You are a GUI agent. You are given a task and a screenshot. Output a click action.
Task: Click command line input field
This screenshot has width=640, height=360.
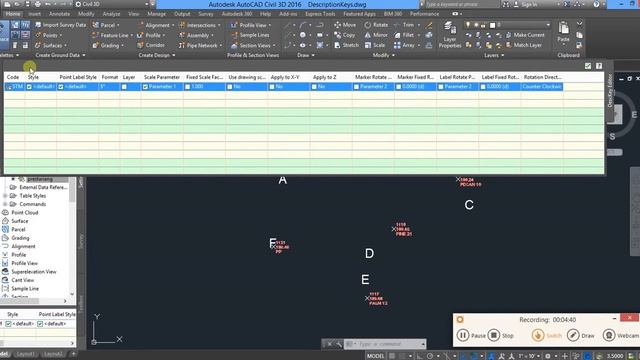tap(385, 344)
